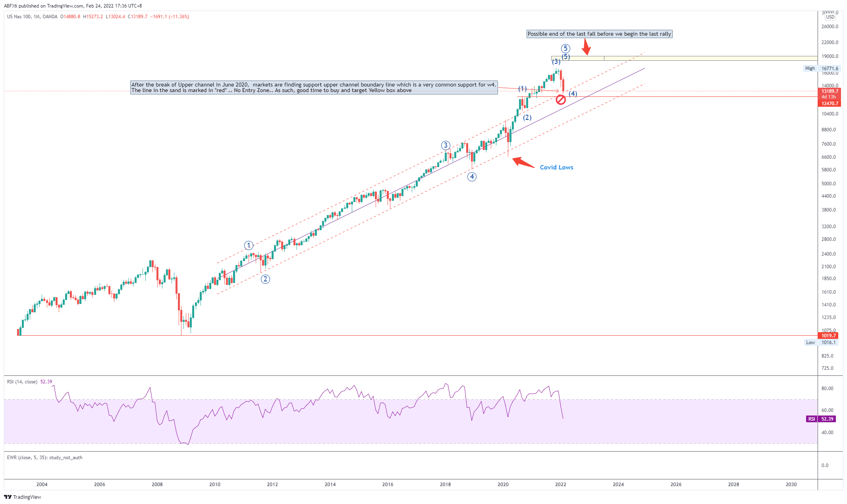Select the circled wave 1 label
This screenshot has height=504, width=847.
[x=249, y=245]
